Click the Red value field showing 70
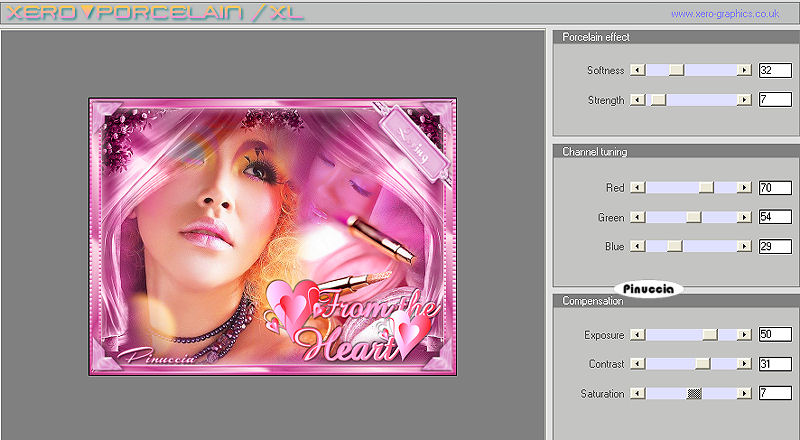800x440 pixels. (775, 187)
